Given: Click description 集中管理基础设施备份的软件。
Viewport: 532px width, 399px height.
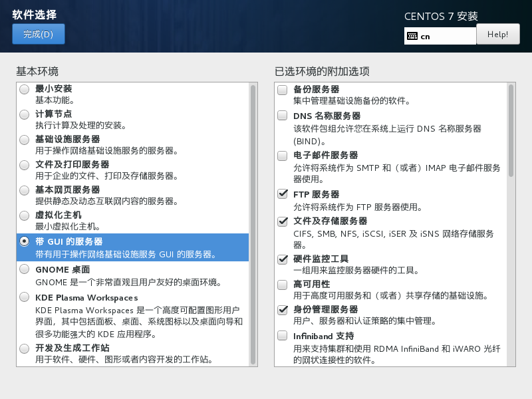Looking at the screenshot, I should (x=352, y=101).
